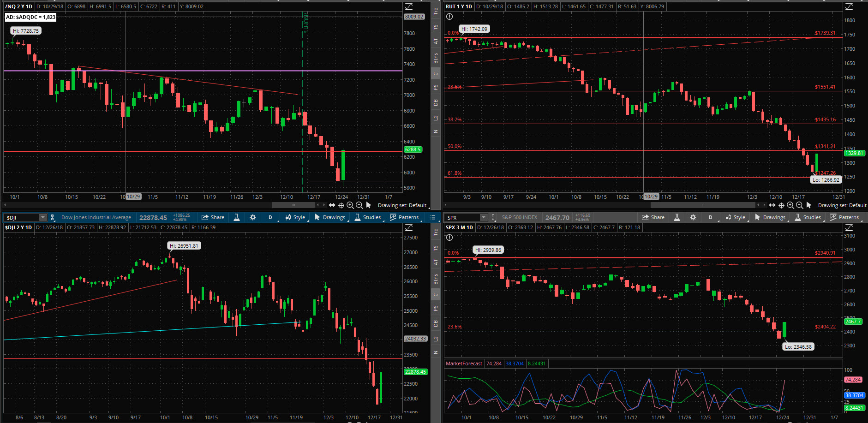
Task: Open Studies menu in $DJI toolbar
Action: [368, 217]
